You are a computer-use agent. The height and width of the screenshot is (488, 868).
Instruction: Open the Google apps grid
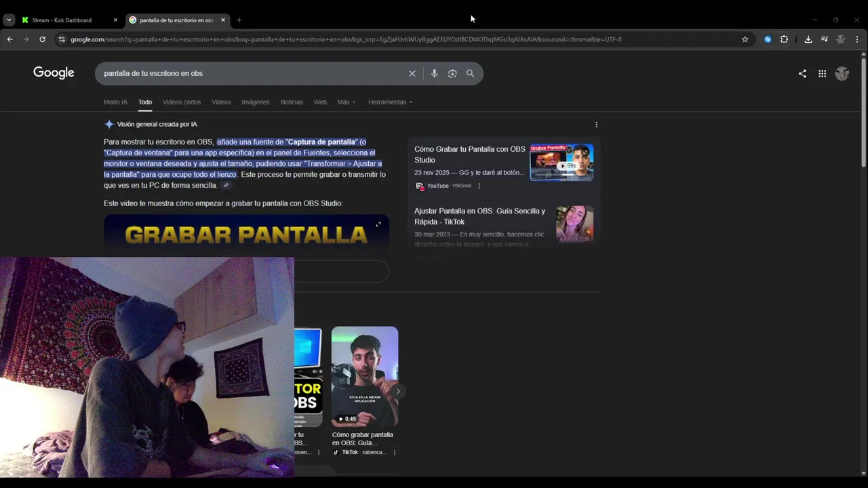point(822,74)
